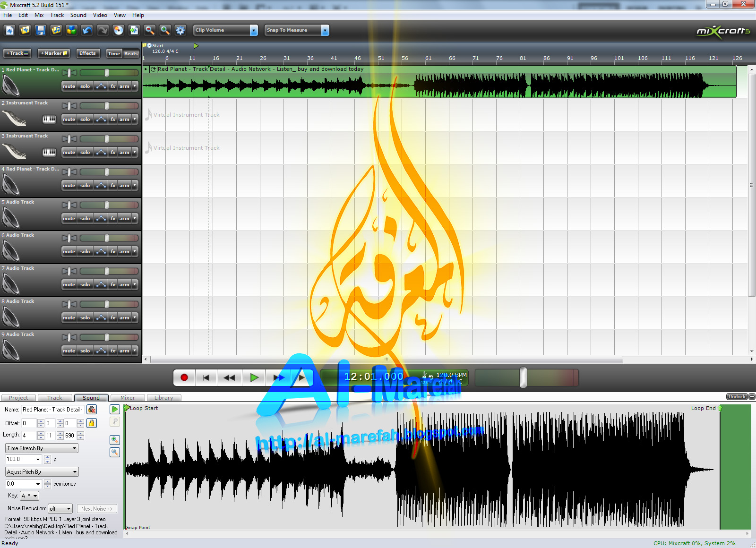
Task: Add a new track with the +Track button
Action: coord(17,53)
